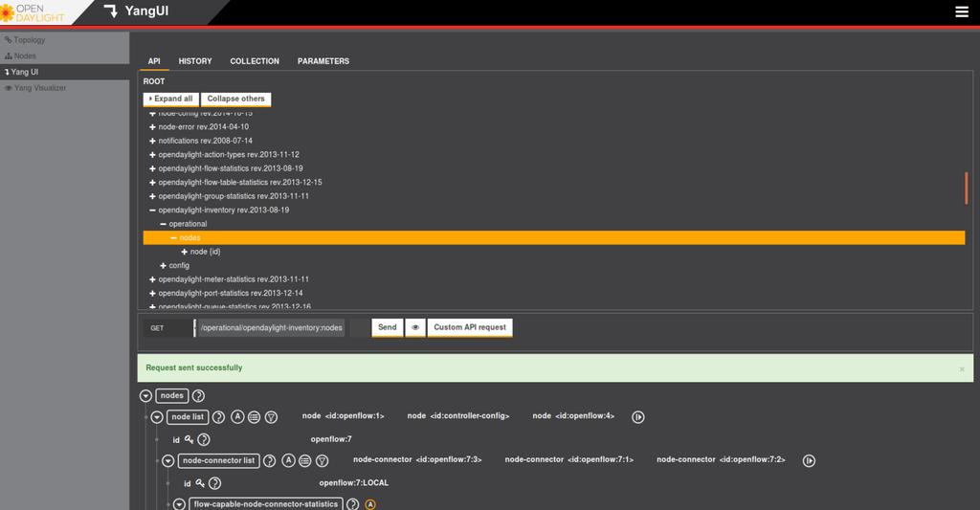Image resolution: width=980 pixels, height=510 pixels.
Task: Switch to the COLLECTION tab
Action: 255,61
